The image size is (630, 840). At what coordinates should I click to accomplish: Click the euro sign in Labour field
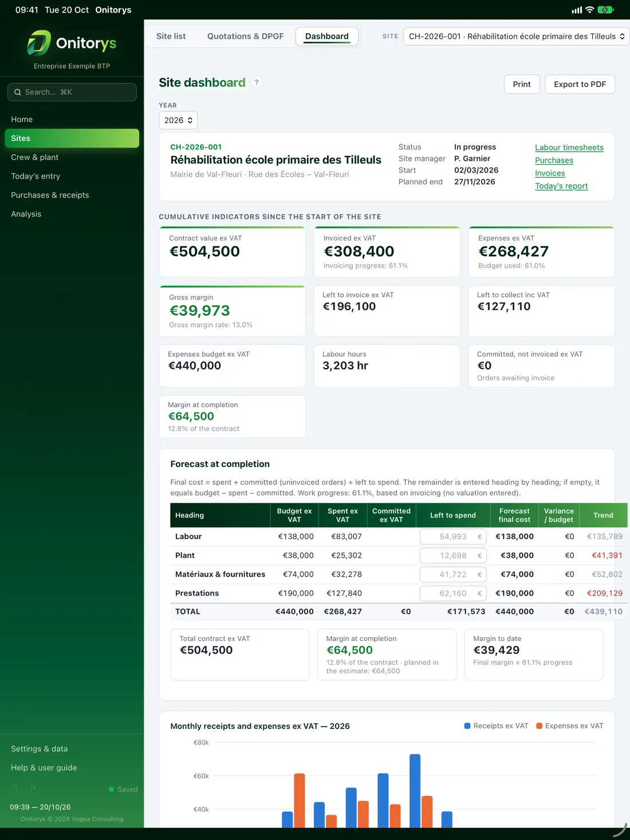(x=480, y=537)
